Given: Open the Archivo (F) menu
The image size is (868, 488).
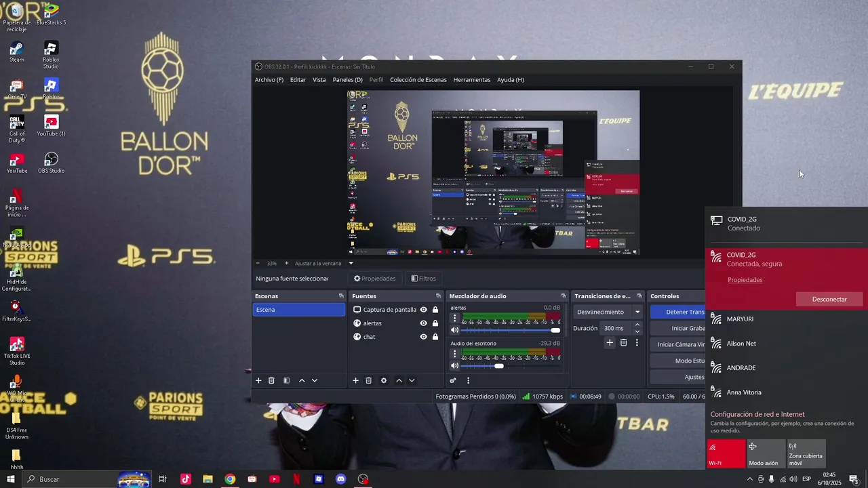Looking at the screenshot, I should point(269,80).
